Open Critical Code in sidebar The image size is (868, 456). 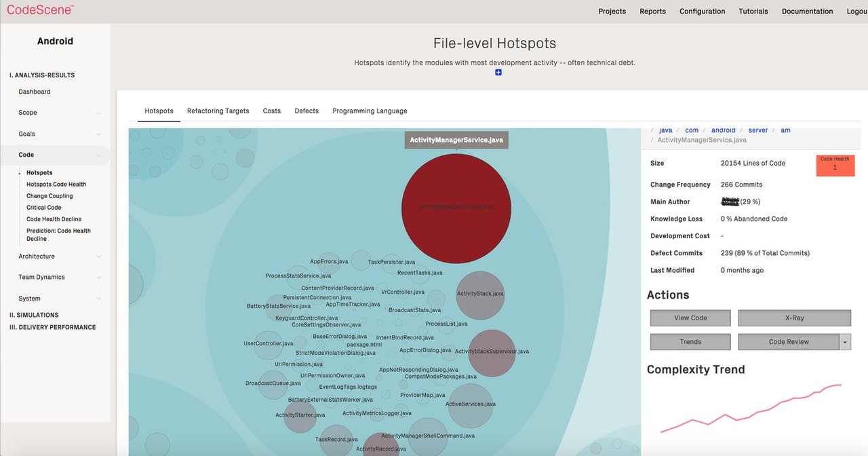coord(44,208)
